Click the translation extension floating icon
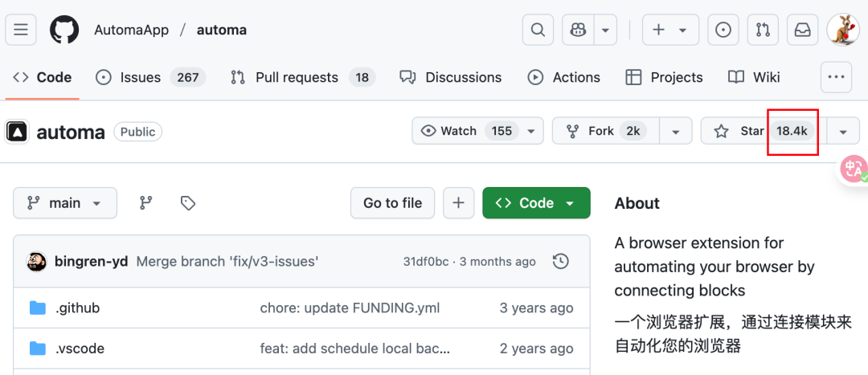The image size is (868, 375). point(854,169)
